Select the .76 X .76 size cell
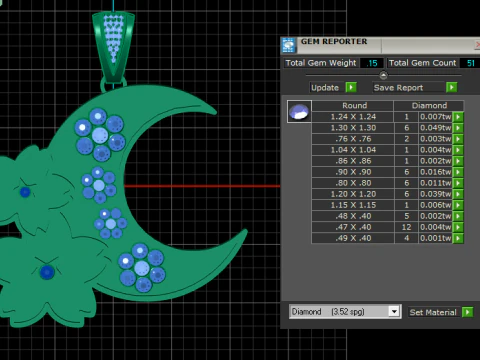 click(353, 139)
